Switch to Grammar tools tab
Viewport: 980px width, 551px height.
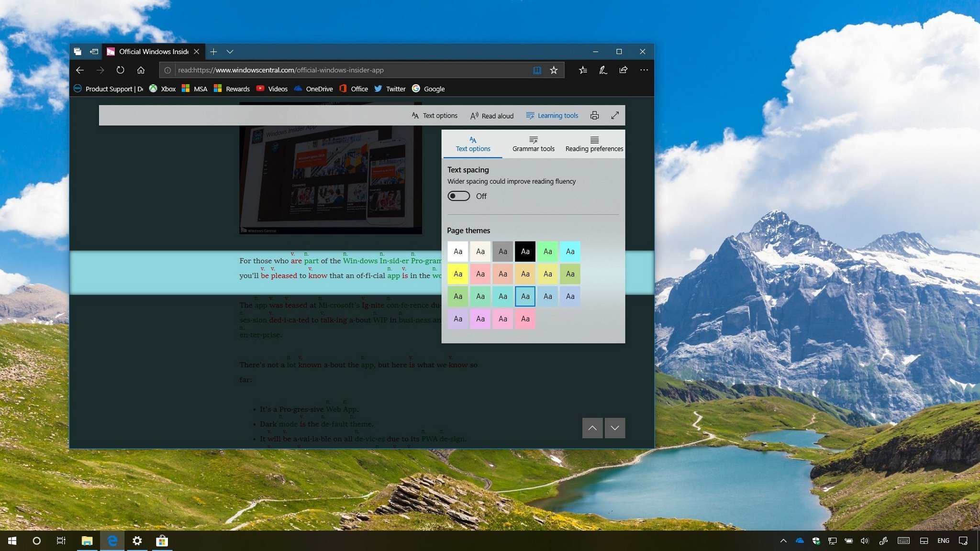coord(533,143)
